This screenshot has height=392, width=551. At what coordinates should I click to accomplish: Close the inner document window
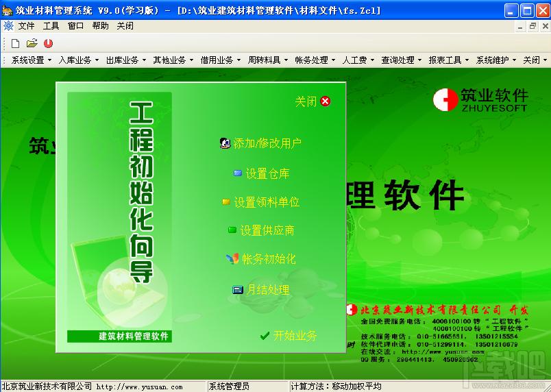(546, 26)
